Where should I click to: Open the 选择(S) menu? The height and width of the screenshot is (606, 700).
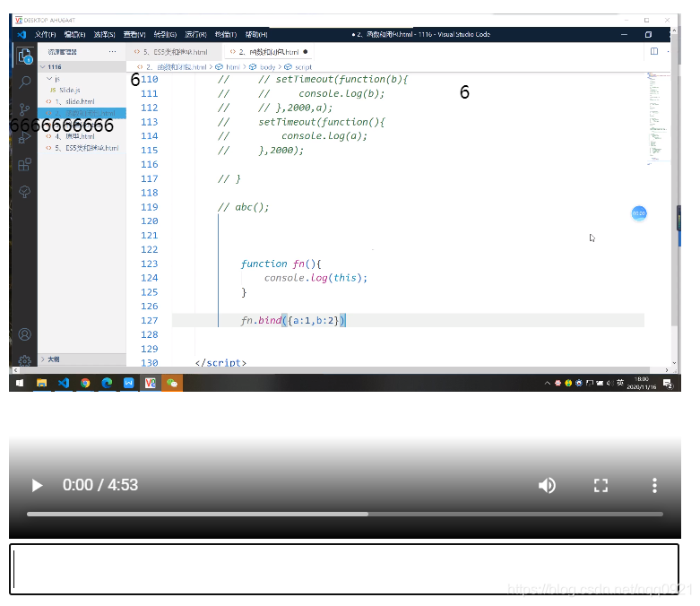coord(105,34)
